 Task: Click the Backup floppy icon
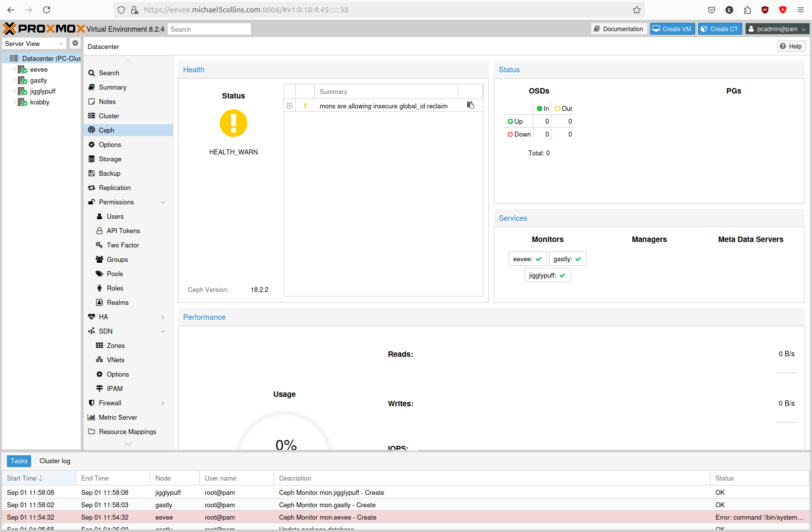(92, 173)
